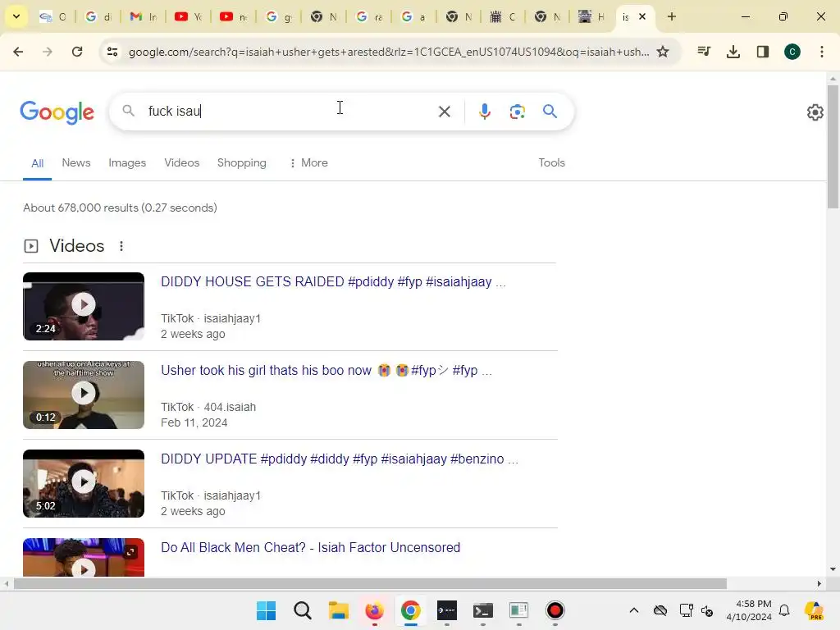
Task: Open Windows taskbar search
Action: click(x=302, y=610)
